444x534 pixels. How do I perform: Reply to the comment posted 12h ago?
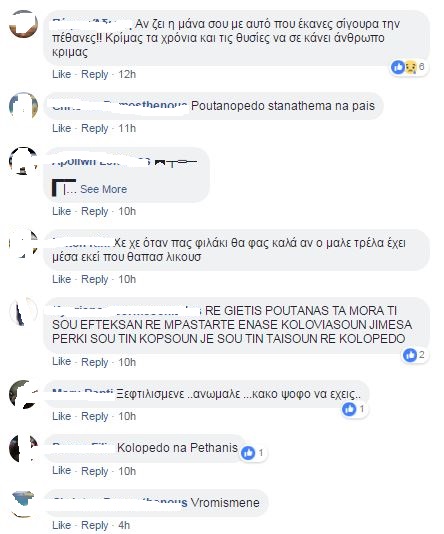pos(94,74)
